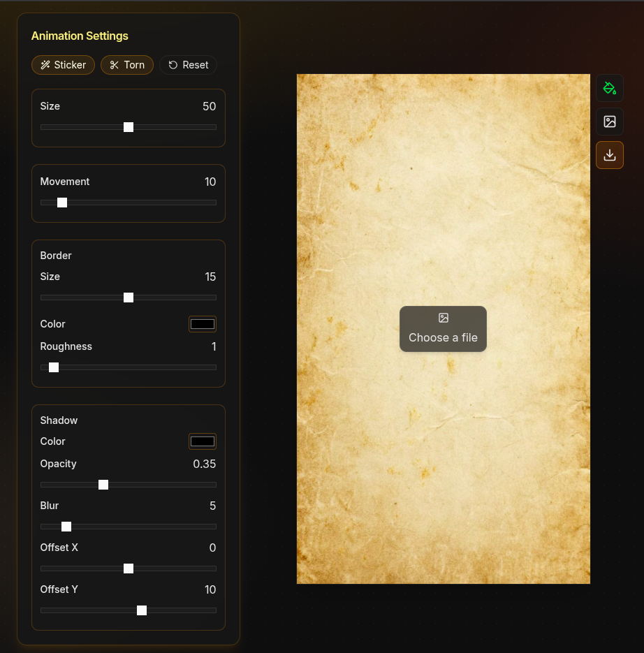Click the Animation Settings header

click(x=80, y=36)
